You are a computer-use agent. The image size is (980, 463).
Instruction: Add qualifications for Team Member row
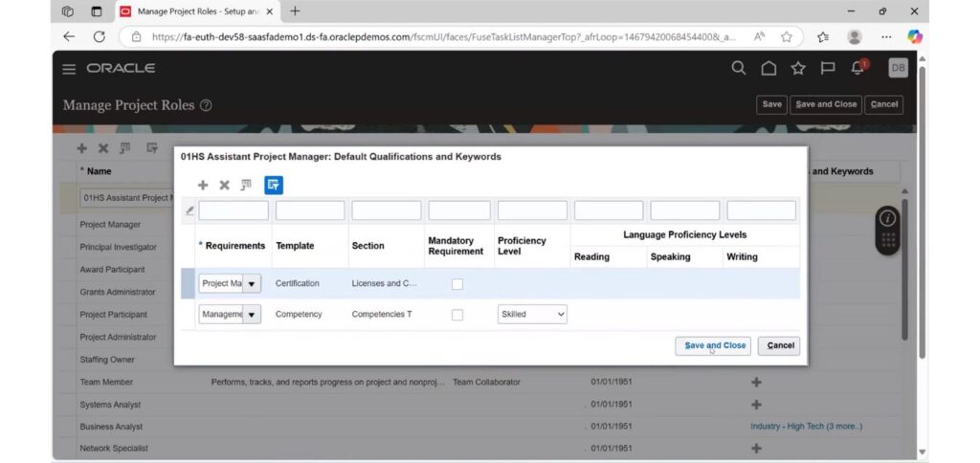[x=756, y=382]
